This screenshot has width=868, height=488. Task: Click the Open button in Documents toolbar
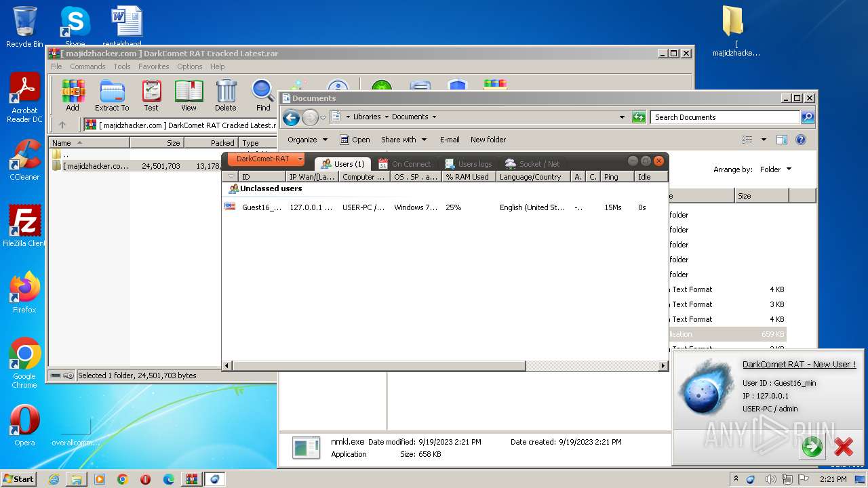coord(355,140)
